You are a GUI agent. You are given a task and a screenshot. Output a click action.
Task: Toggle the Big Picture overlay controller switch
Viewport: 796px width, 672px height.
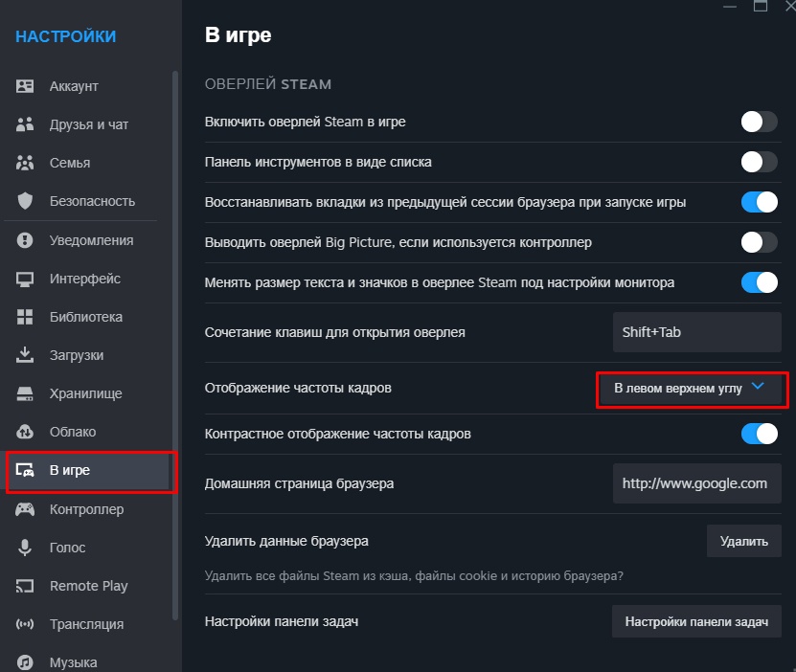click(759, 242)
